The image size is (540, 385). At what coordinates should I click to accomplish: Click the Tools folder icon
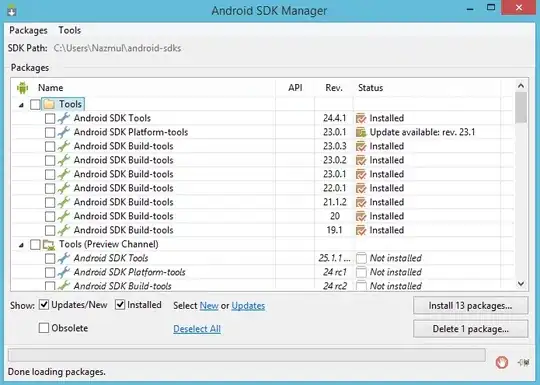pos(49,104)
